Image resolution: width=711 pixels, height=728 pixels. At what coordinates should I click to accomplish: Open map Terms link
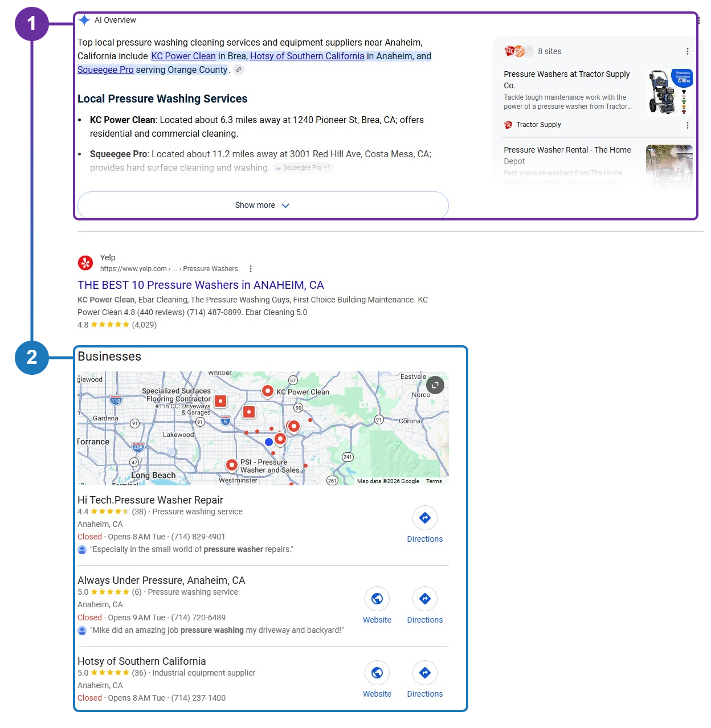click(x=434, y=481)
